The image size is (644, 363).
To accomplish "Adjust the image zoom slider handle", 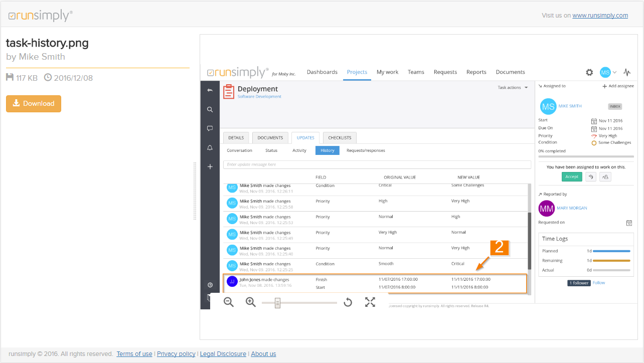I will click(277, 303).
